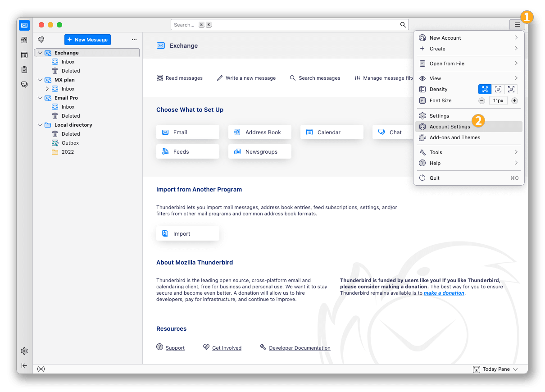Choose Account Settings from menu
545x392 pixels.
(x=468, y=127)
